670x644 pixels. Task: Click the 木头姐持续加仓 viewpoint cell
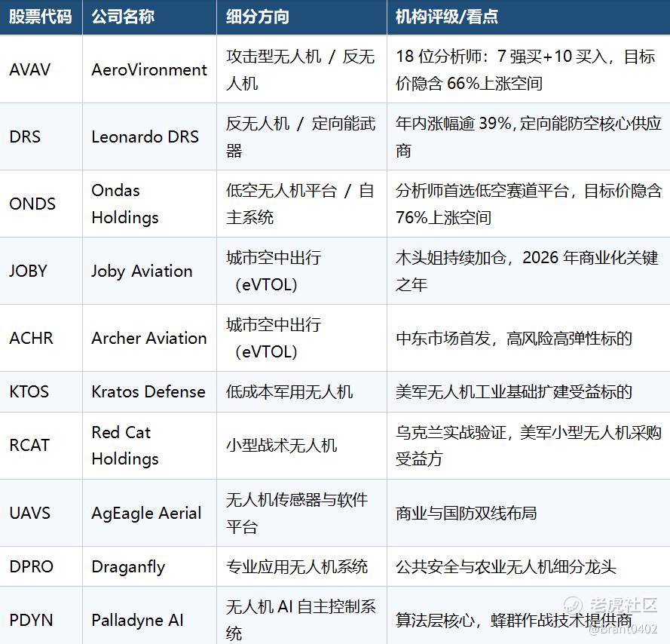[528, 271]
